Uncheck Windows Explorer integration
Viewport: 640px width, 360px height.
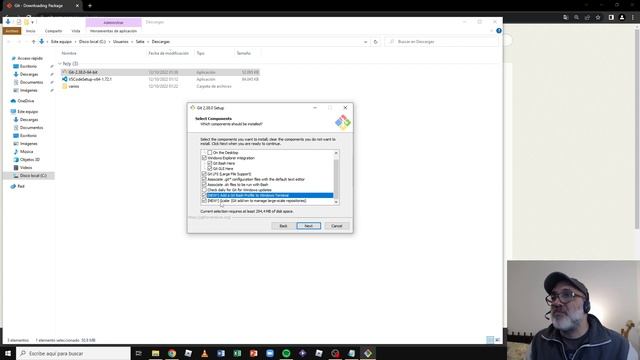pyautogui.click(x=204, y=158)
